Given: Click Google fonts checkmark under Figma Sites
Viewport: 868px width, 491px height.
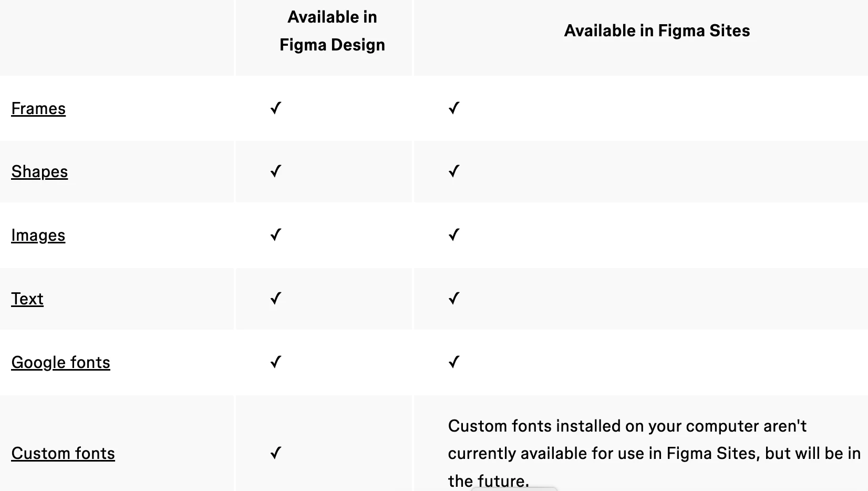Looking at the screenshot, I should click(454, 362).
